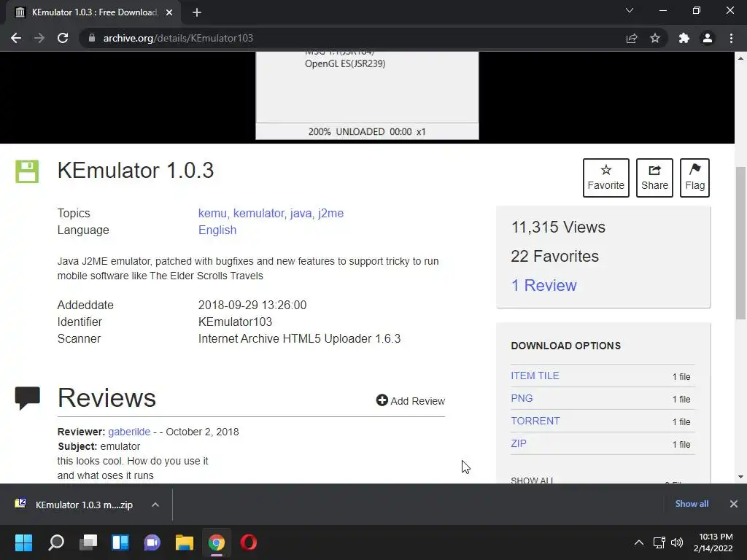
Task: Click the KEmulator 1.0.3 title heading
Action: pos(136,171)
